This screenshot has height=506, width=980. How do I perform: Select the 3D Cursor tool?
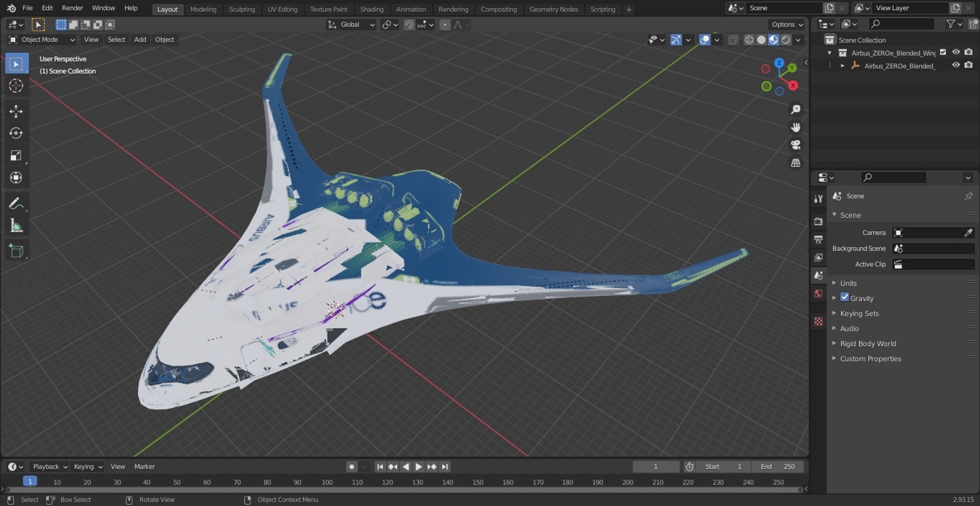tap(16, 86)
